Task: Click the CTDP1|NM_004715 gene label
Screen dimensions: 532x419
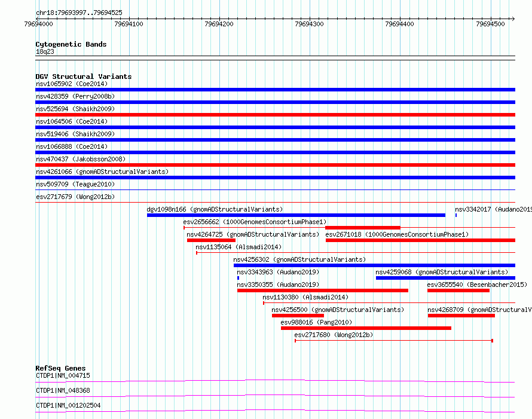Action: coord(63,375)
